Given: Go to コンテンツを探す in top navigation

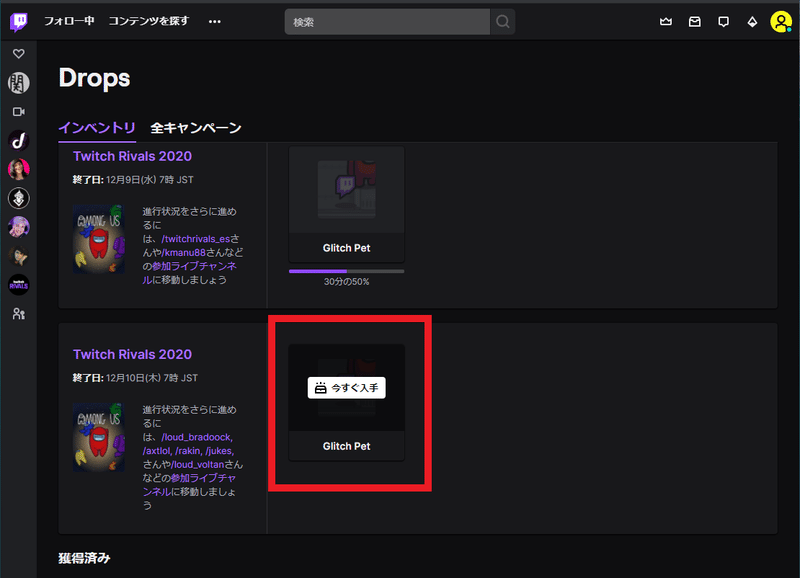Looking at the screenshot, I should coord(148,21).
